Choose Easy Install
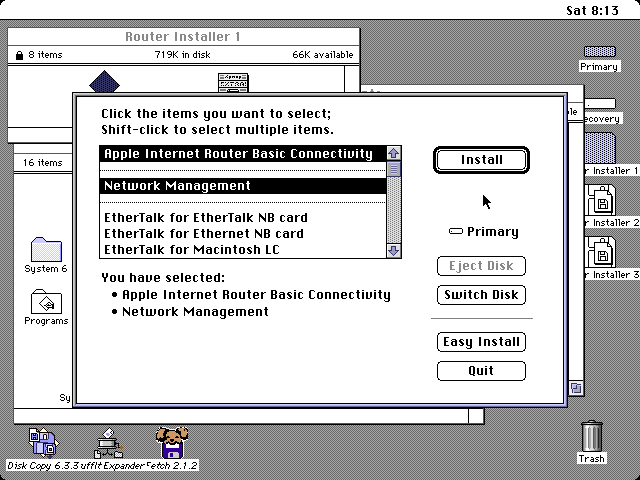The width and height of the screenshot is (640, 480). tap(481, 342)
